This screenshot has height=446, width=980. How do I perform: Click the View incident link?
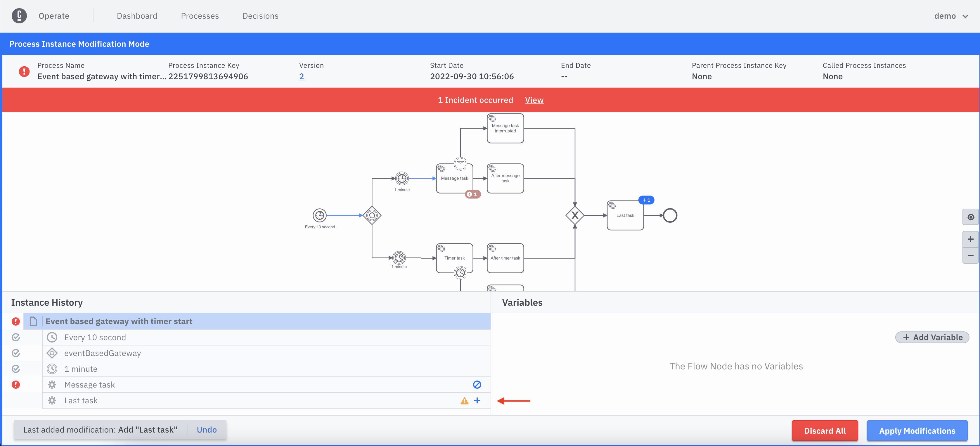(534, 100)
